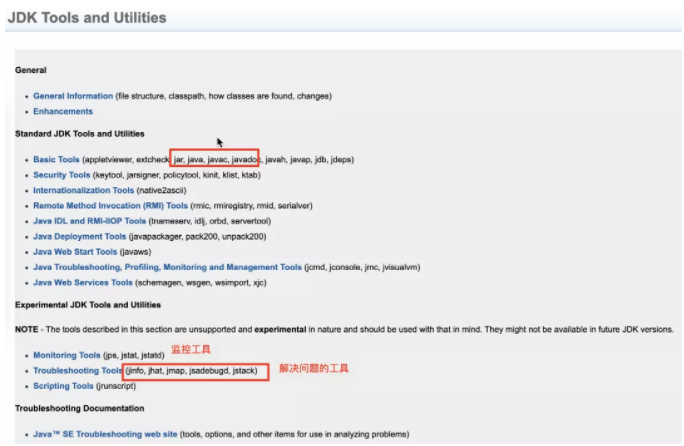The image size is (684, 446).
Task: Open the General Information link
Action: click(x=73, y=96)
